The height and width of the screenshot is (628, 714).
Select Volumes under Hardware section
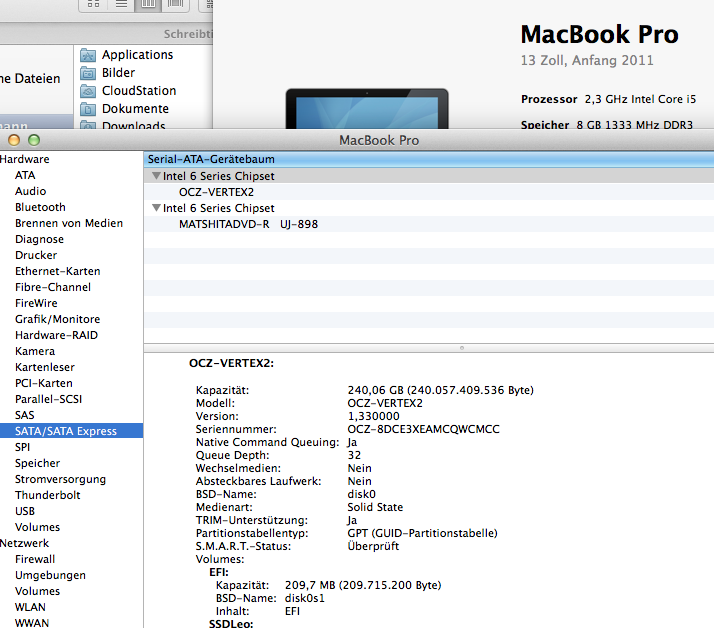(x=37, y=527)
